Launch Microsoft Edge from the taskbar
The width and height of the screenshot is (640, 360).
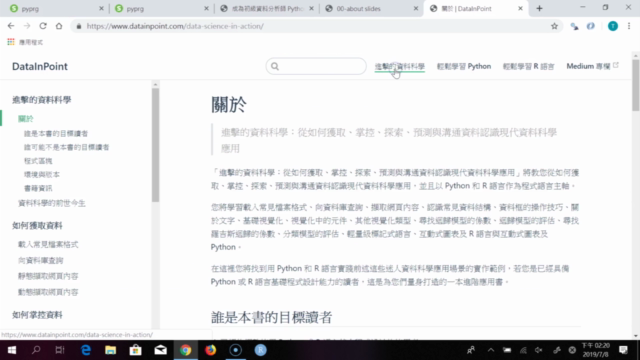(x=86, y=350)
